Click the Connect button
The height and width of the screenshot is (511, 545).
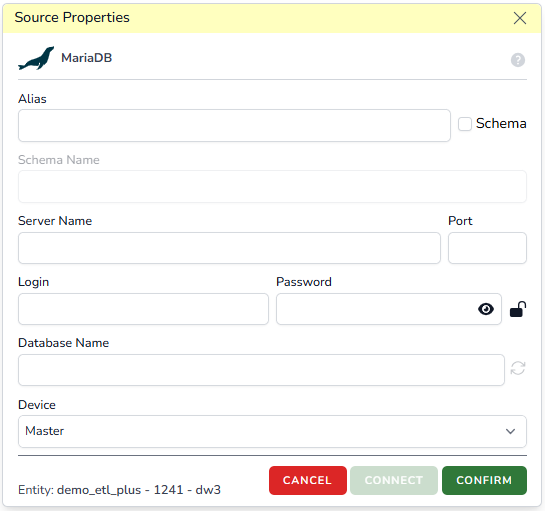point(394,480)
